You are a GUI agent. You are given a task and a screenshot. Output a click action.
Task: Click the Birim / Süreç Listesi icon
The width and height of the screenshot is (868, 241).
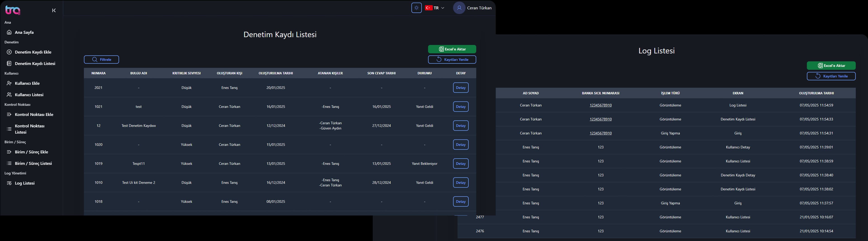click(9, 163)
